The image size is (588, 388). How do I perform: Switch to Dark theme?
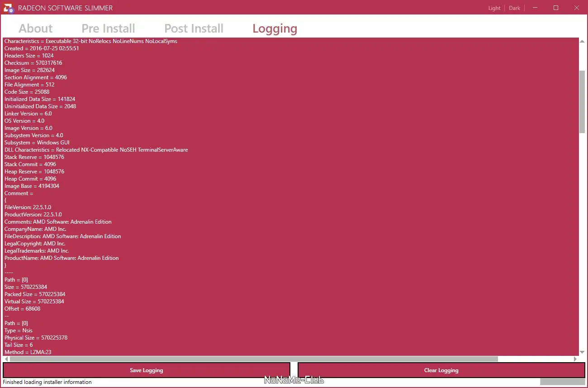pyautogui.click(x=514, y=8)
